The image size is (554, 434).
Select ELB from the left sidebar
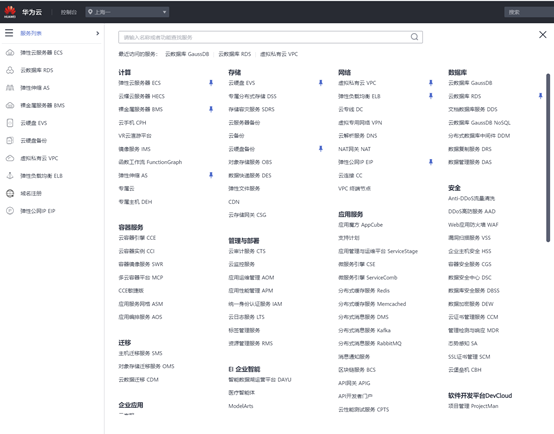click(x=41, y=176)
